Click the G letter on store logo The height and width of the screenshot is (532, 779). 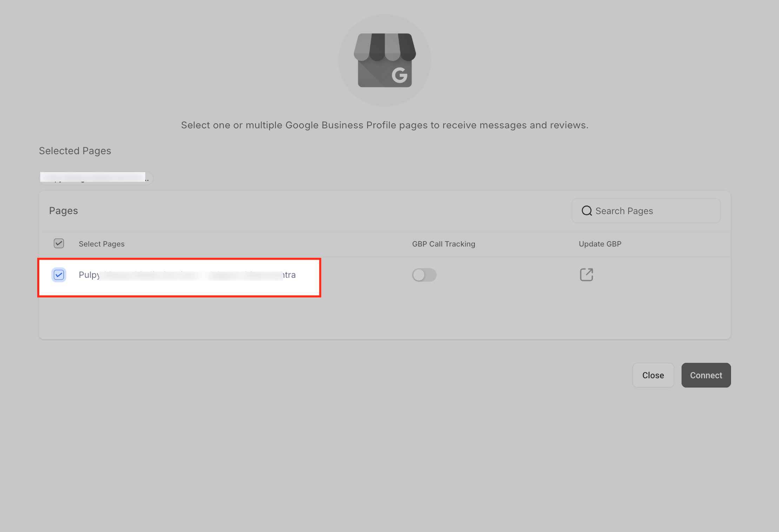[399, 75]
